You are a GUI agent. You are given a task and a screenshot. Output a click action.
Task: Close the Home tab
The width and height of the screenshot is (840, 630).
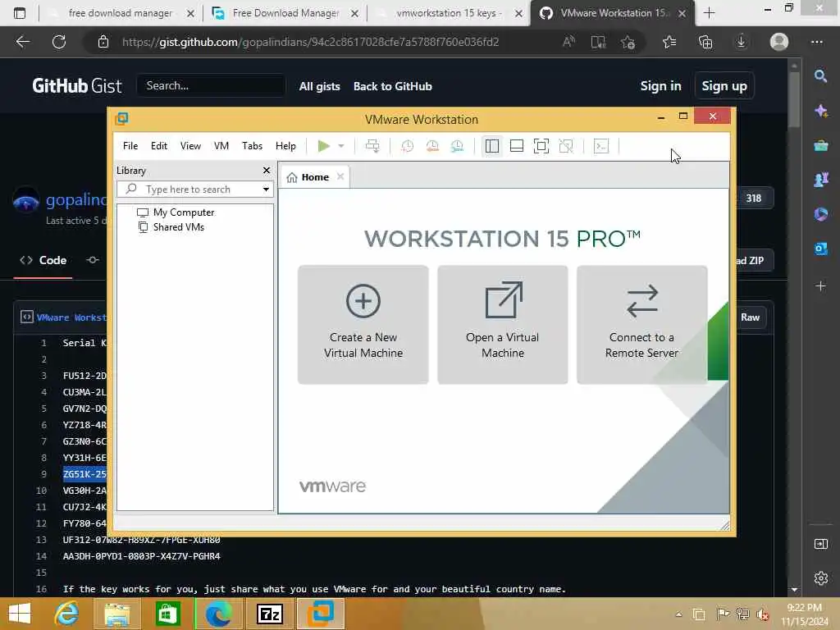[x=340, y=177]
